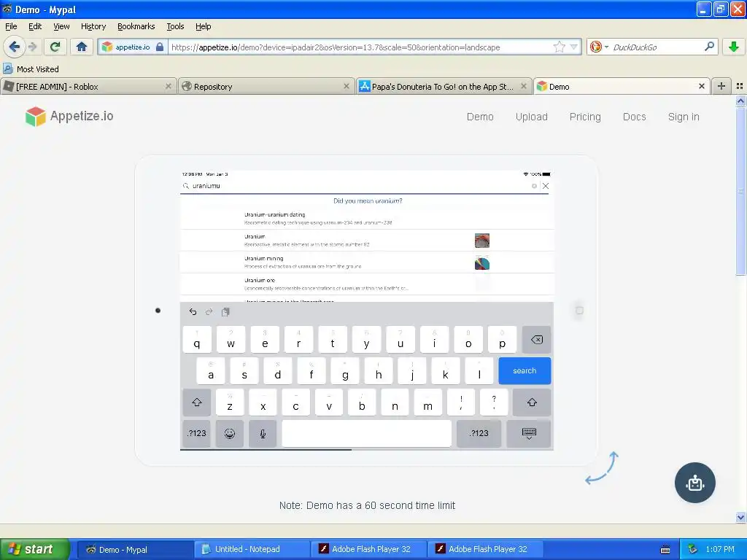The image size is (747, 560).
Task: Click the Most Visited bookmarks folder
Action: [x=31, y=69]
